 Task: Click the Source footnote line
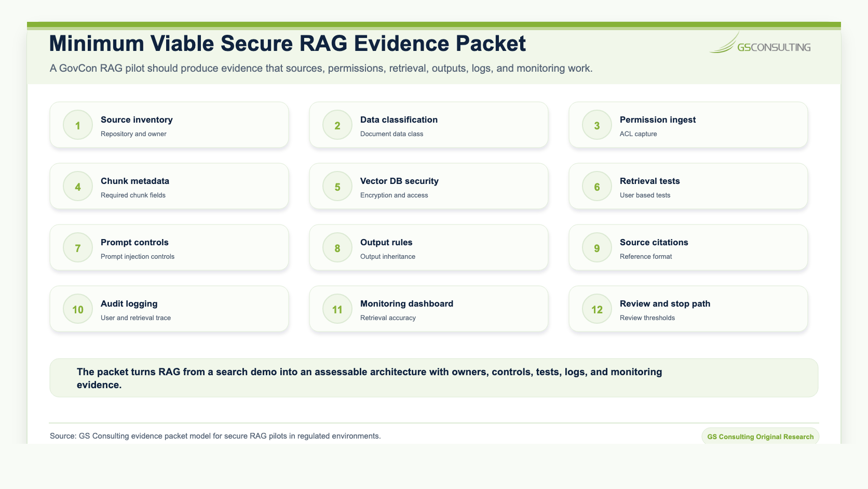coord(215,436)
